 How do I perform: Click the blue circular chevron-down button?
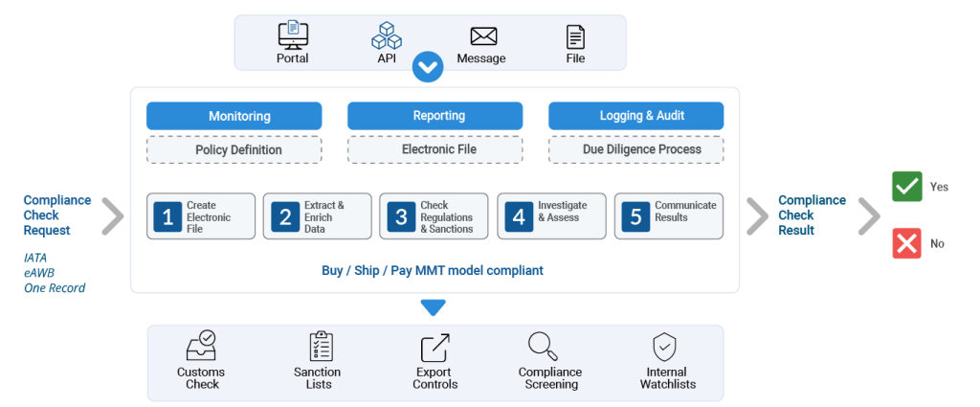click(x=428, y=67)
